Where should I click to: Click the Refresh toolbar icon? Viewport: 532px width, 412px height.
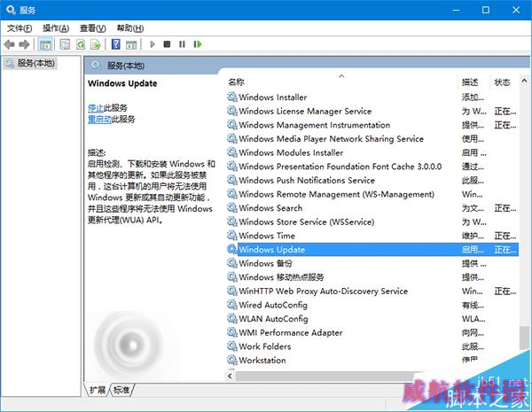(81, 44)
